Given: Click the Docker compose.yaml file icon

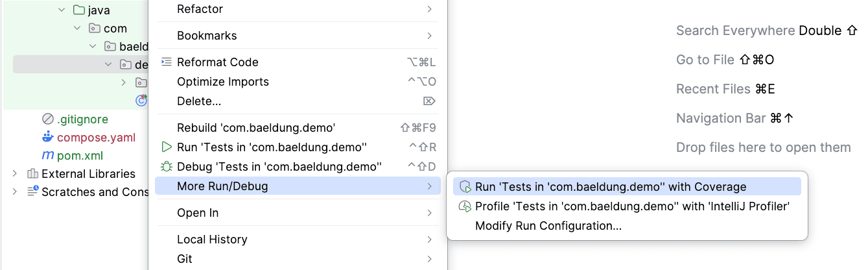Looking at the screenshot, I should 47,138.
